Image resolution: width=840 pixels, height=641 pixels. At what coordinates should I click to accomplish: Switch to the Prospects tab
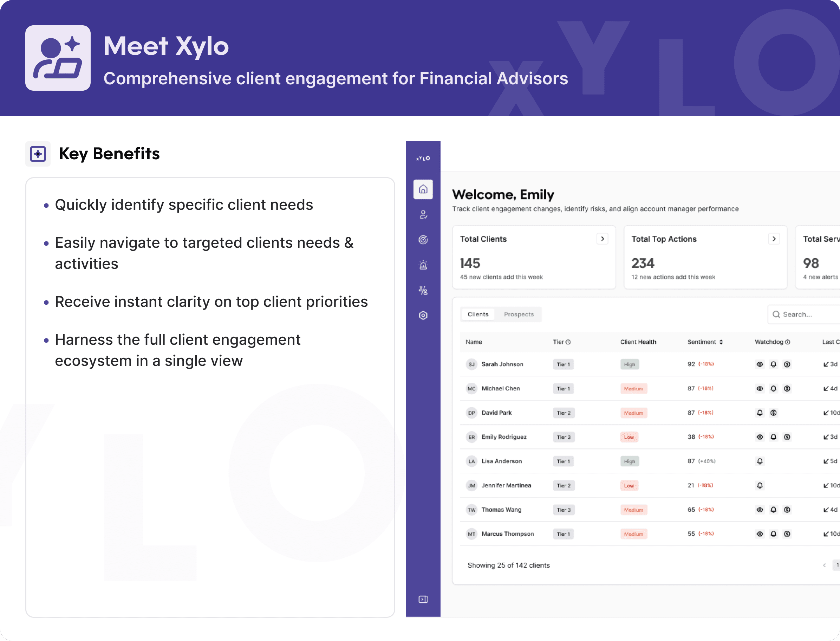[519, 315]
